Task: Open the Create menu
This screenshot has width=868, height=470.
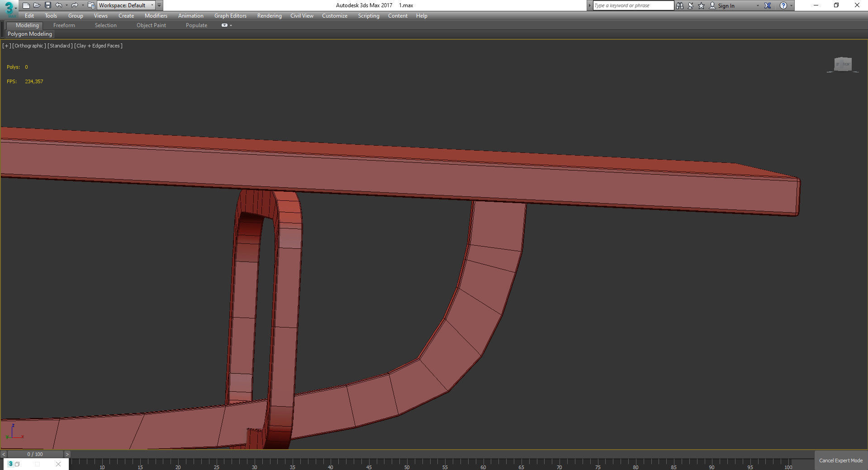Action: click(126, 16)
